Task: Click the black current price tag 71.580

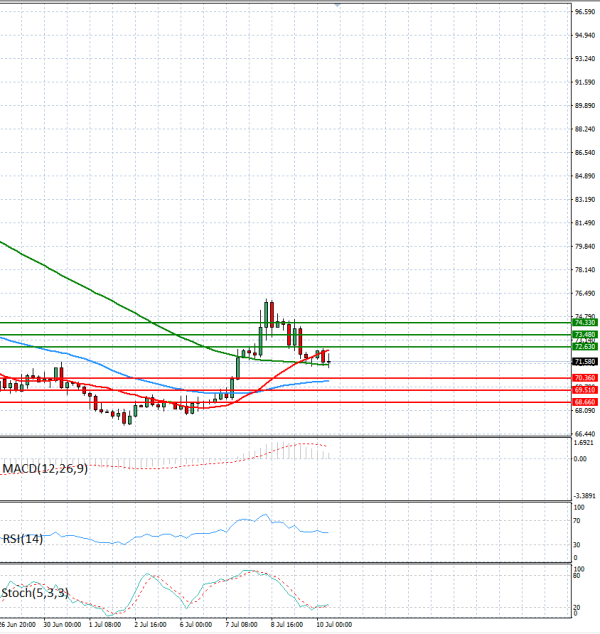Action: click(585, 361)
